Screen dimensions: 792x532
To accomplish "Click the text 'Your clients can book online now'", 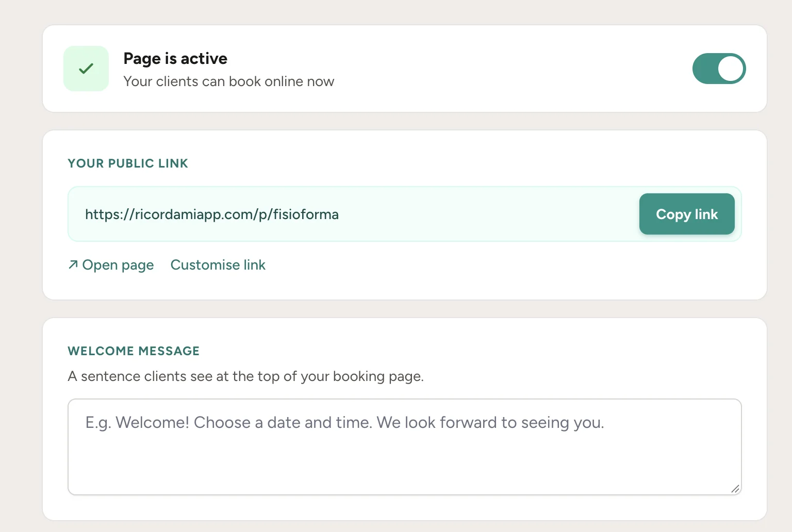I will click(229, 81).
